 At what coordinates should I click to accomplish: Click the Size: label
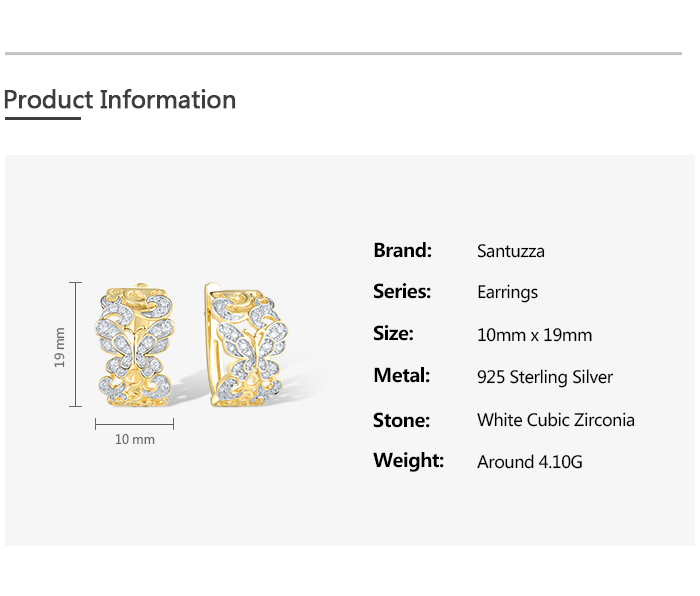(393, 334)
